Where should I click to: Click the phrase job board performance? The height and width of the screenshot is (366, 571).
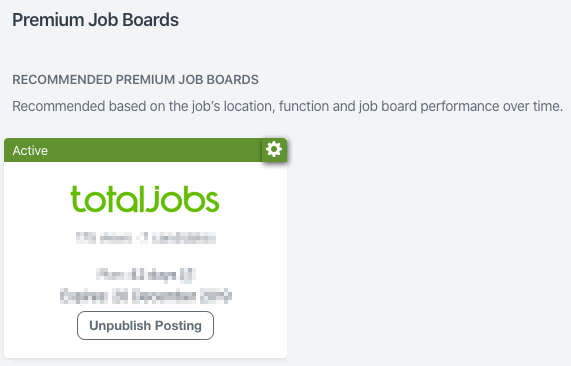[429, 106]
